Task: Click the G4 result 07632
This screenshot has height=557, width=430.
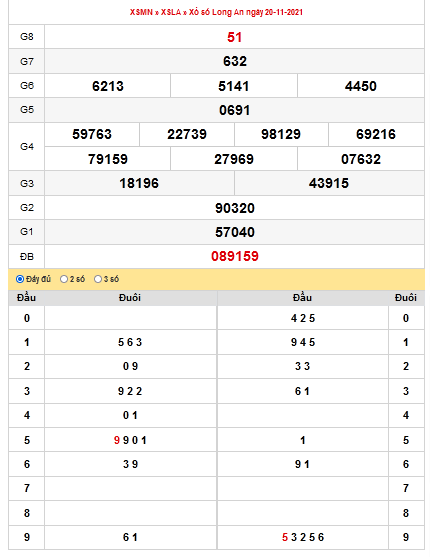Action: [x=361, y=159]
